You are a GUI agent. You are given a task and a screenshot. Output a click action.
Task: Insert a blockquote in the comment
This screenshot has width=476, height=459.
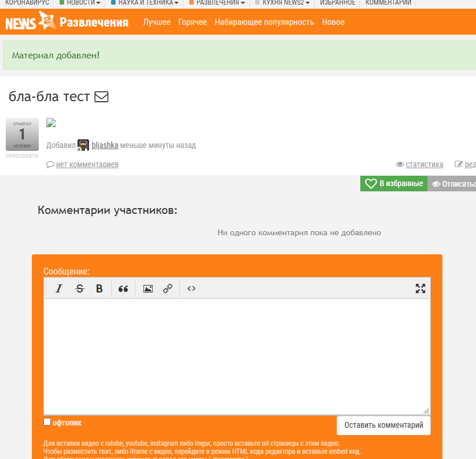[x=123, y=288]
